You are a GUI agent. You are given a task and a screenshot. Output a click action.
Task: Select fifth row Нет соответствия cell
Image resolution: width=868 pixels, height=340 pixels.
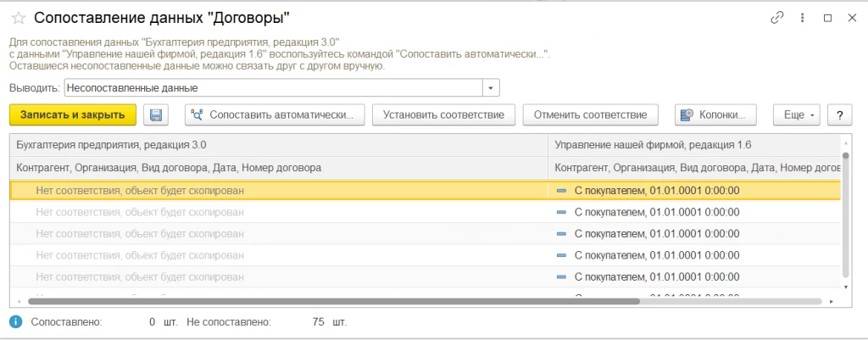pyautogui.click(x=279, y=277)
